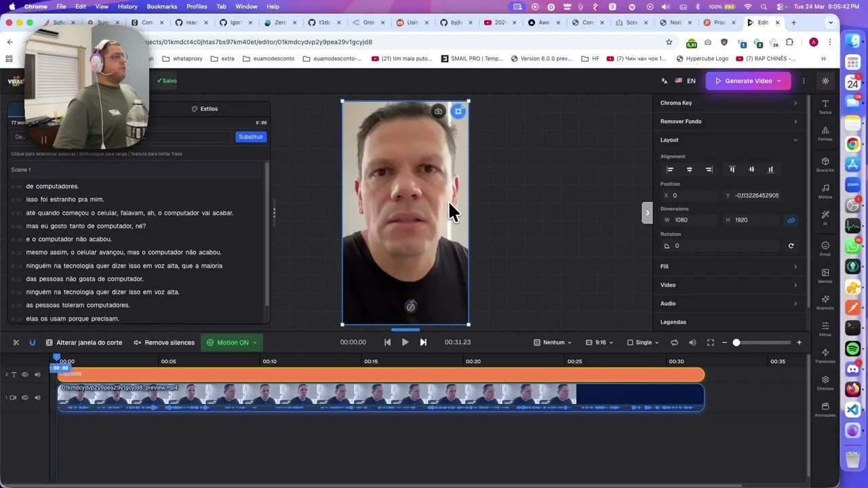The width and height of the screenshot is (868, 488).
Task: Expand the Chroma Key section
Action: click(729, 103)
